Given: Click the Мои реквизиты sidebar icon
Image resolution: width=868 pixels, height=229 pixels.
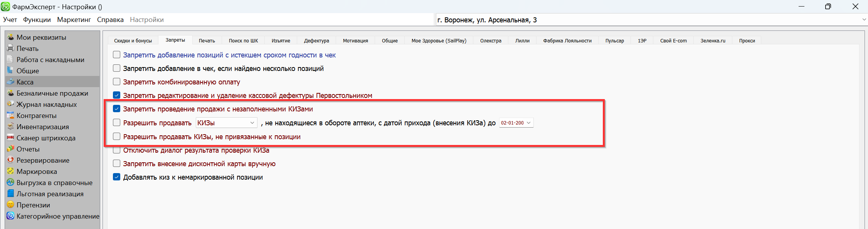Looking at the screenshot, I should (x=10, y=37).
